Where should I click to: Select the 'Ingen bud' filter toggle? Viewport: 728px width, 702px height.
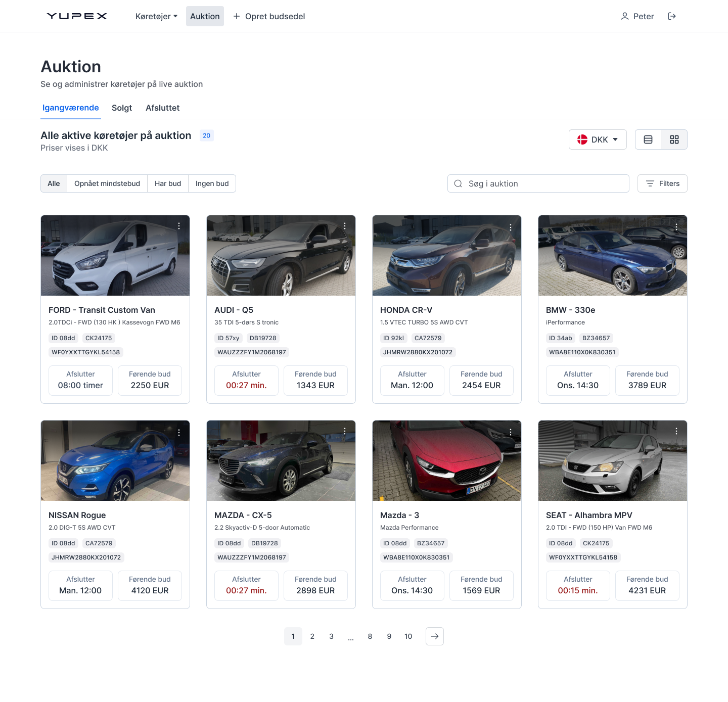(212, 183)
